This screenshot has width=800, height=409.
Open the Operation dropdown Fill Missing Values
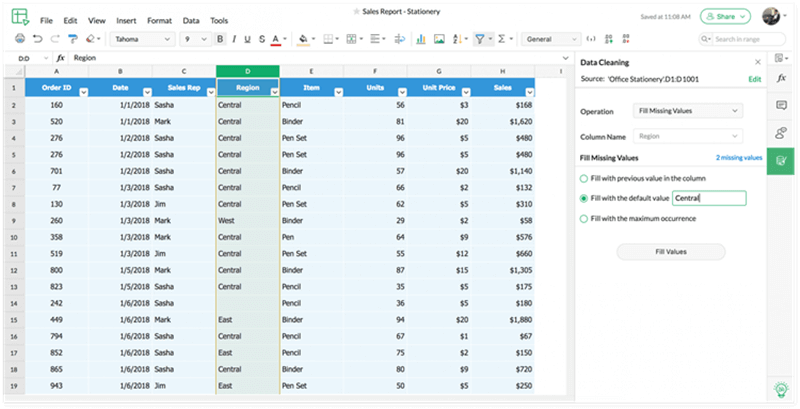point(688,111)
